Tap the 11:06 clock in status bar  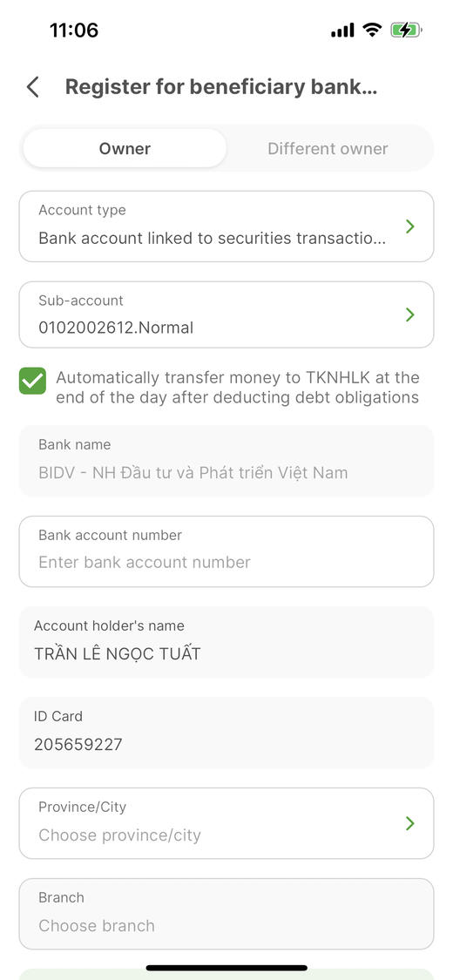(x=74, y=30)
